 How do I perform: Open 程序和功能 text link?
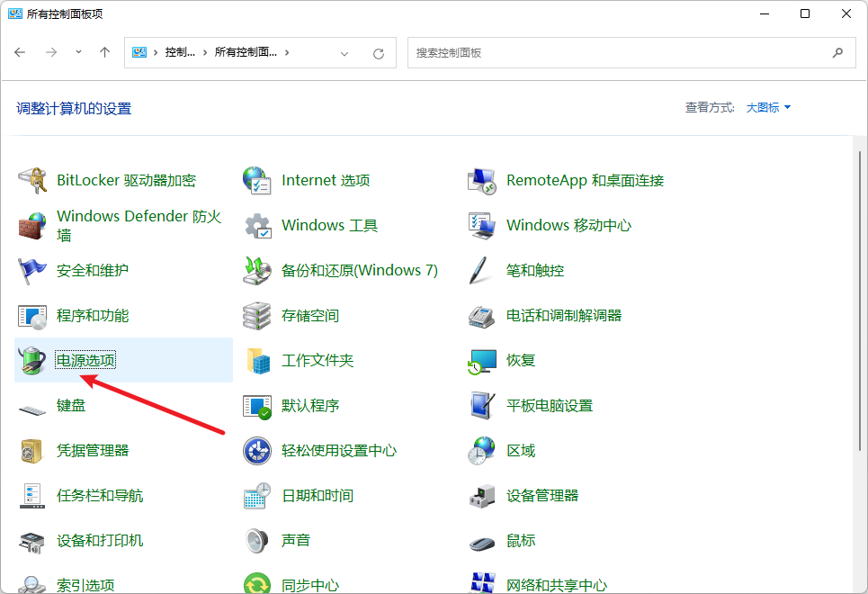click(93, 316)
